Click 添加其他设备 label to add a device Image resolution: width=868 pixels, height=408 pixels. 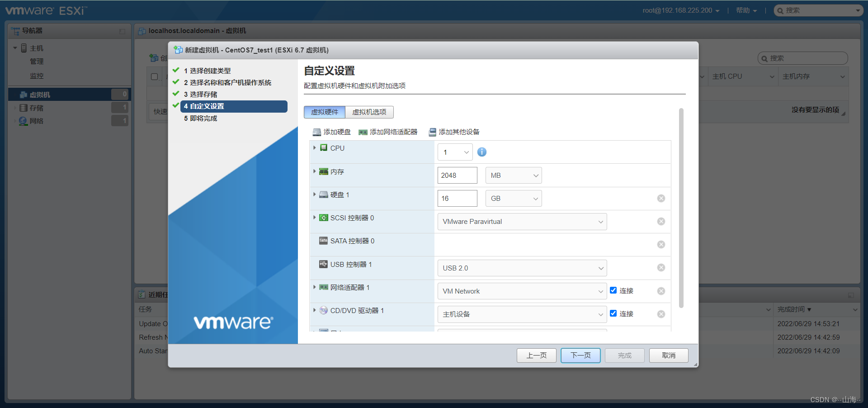(x=459, y=132)
